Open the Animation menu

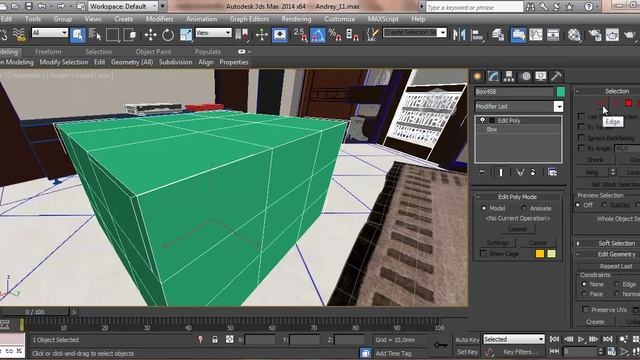201,19
